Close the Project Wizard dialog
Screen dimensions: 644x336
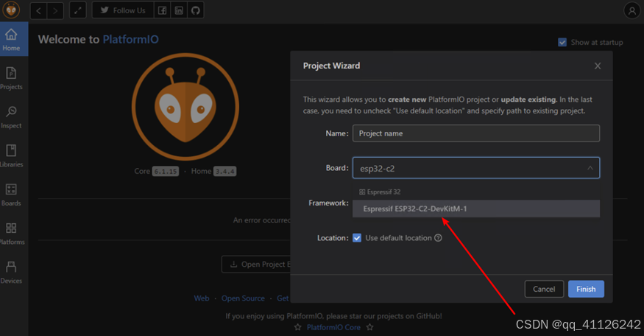[x=598, y=66]
